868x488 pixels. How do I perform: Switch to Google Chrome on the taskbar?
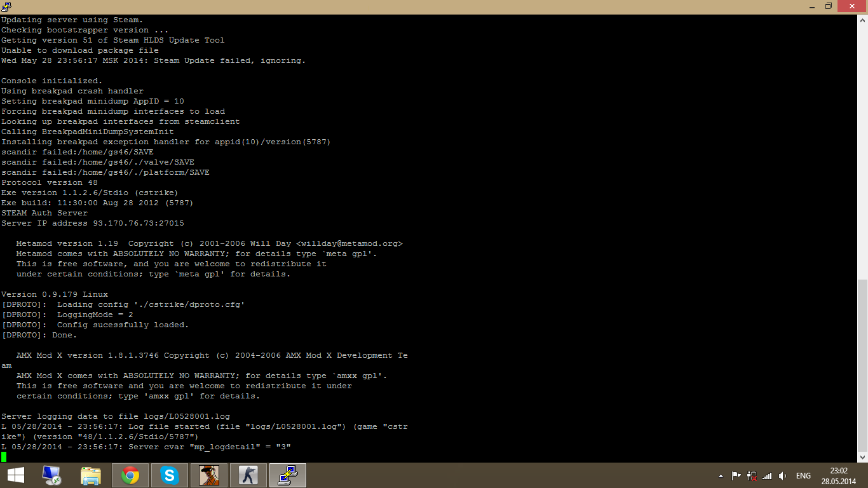pyautogui.click(x=130, y=475)
